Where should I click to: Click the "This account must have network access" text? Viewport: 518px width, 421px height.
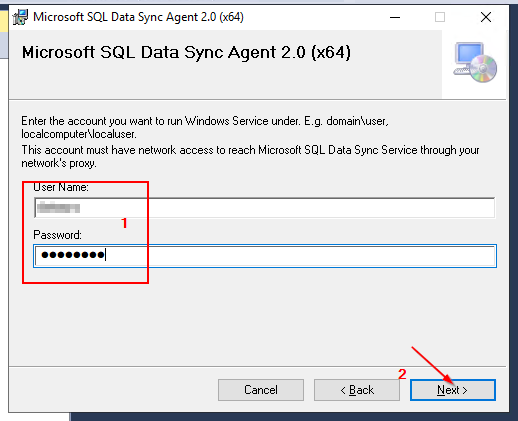pos(250,156)
